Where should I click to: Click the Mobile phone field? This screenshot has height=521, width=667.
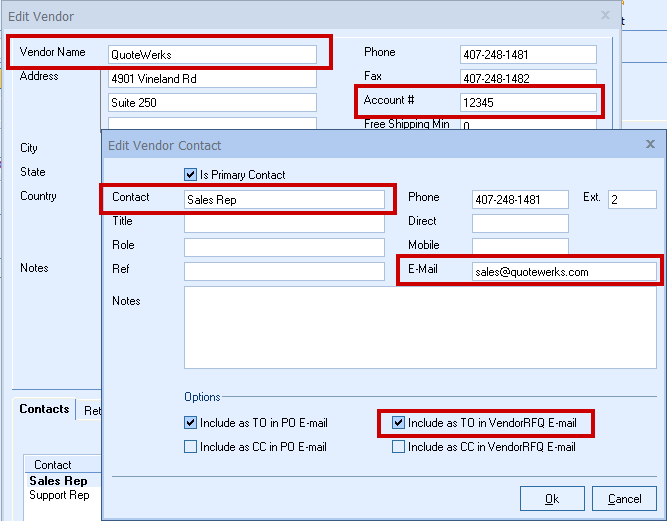coord(520,247)
